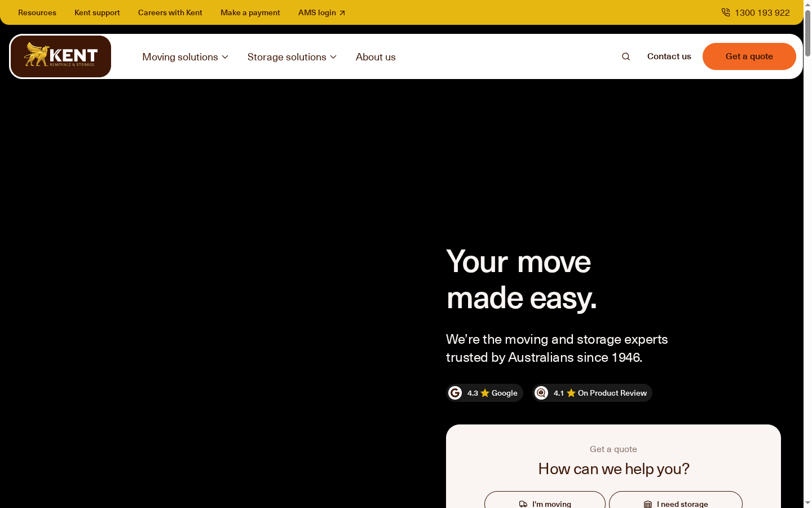Click the gold star in the Product Review rating

tap(571, 393)
